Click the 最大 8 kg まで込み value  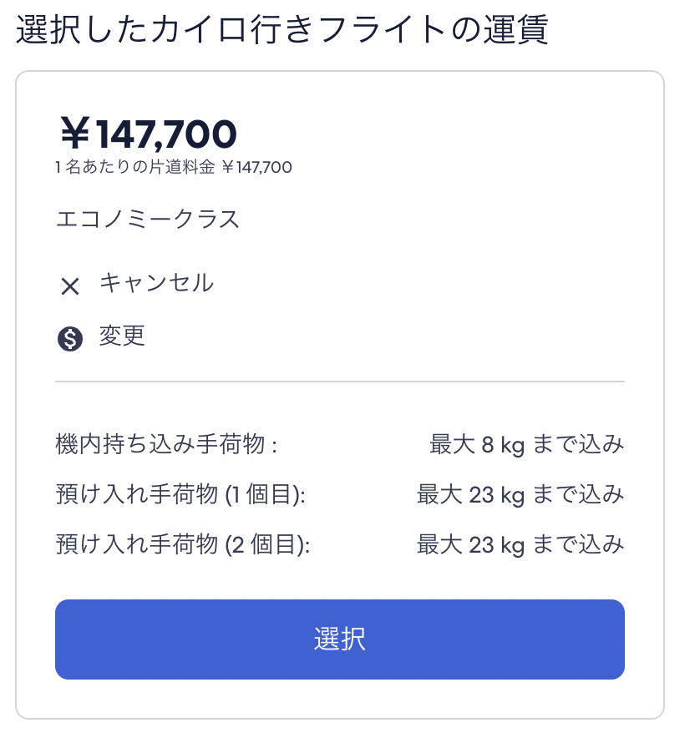[x=527, y=444]
